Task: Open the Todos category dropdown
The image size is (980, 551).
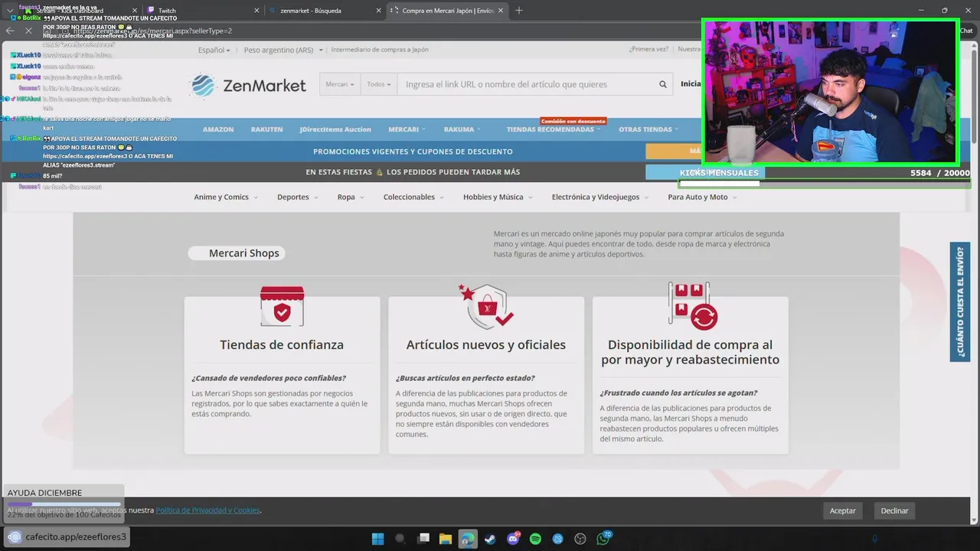Action: [x=378, y=84]
